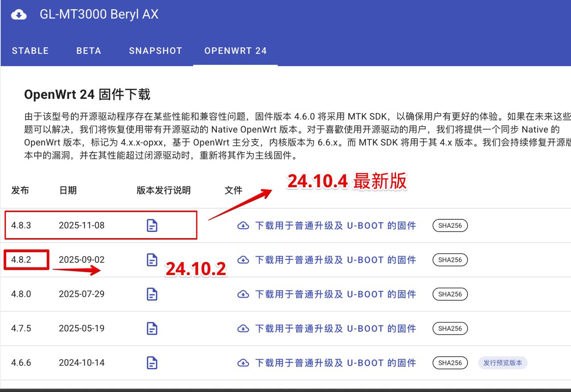Open release notes icon for version 4.8.2
Image resolution: width=571 pixels, height=392 pixels.
coord(152,260)
